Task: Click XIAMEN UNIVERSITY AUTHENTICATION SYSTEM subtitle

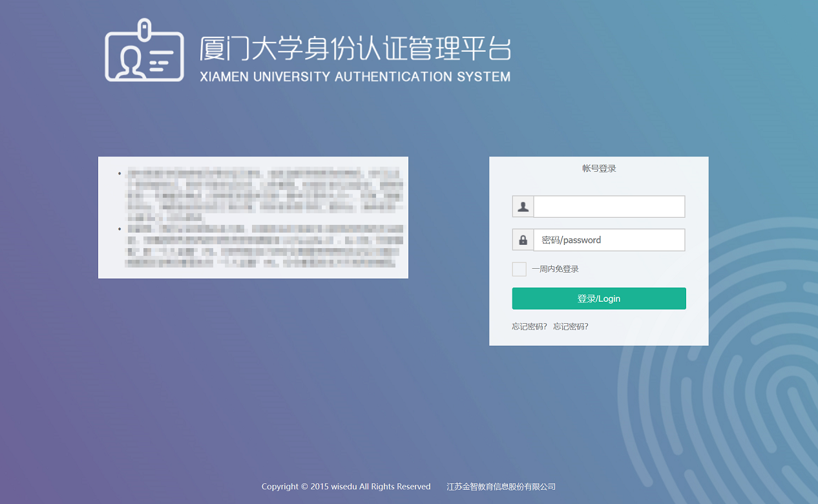Action: pos(355,77)
